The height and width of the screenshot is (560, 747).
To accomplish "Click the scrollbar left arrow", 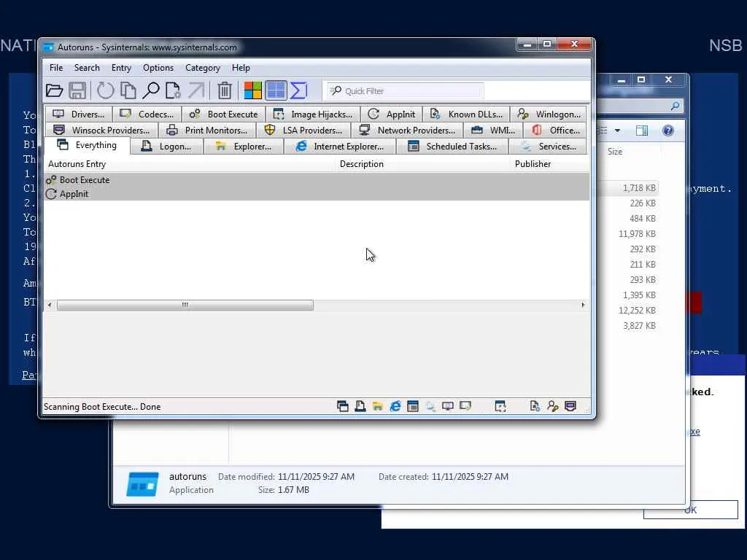I will (50, 305).
